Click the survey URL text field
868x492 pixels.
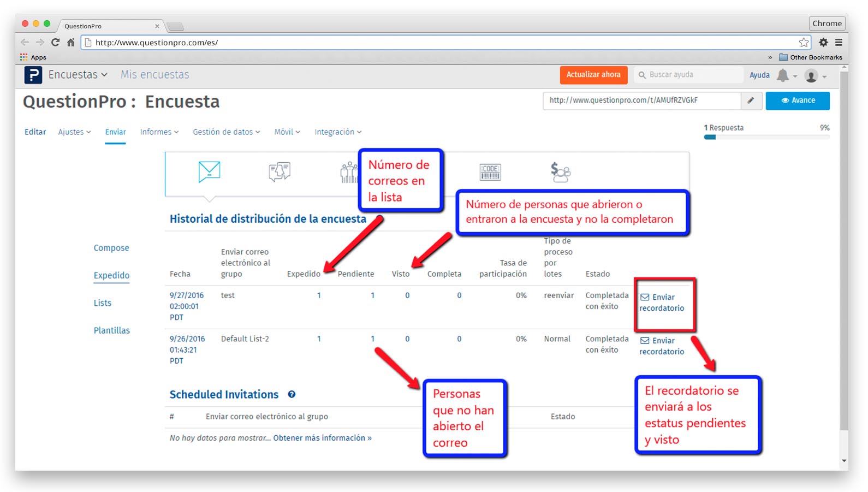[x=642, y=100]
